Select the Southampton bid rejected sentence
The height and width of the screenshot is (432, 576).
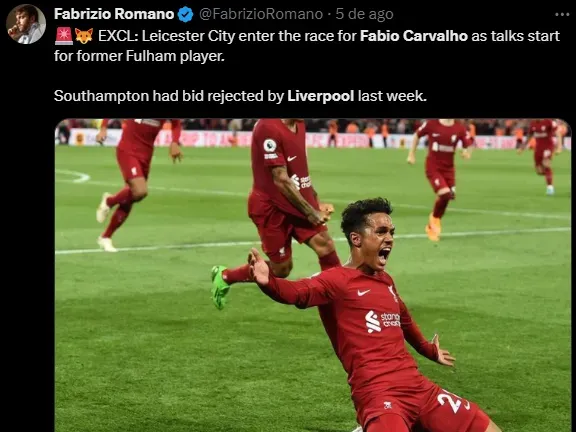coord(240,96)
